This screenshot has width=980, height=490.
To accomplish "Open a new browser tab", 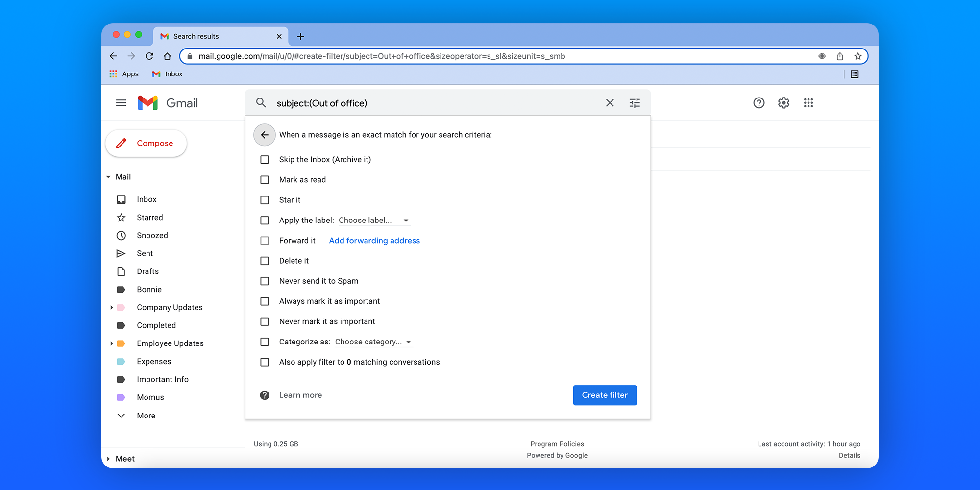I will click(x=300, y=36).
